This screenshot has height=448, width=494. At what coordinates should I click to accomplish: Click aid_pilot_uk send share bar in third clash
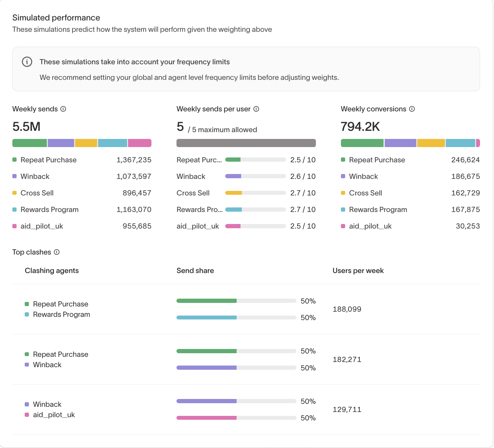(x=236, y=418)
